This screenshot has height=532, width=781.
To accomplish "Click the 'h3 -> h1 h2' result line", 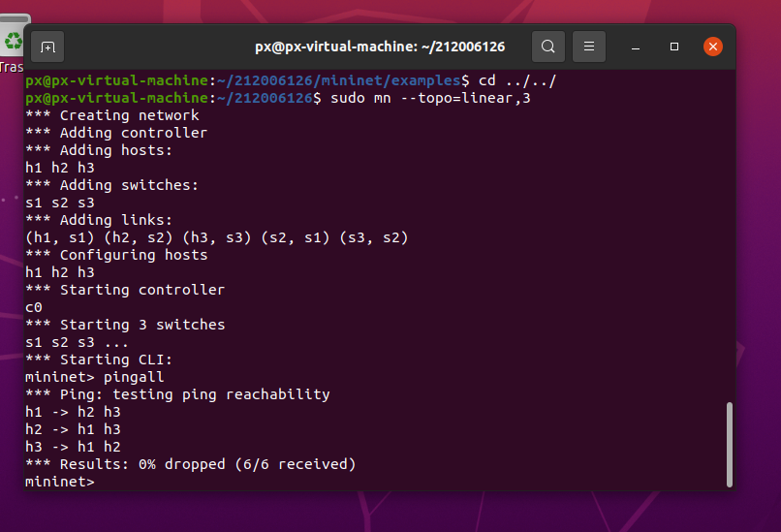I will (73, 447).
